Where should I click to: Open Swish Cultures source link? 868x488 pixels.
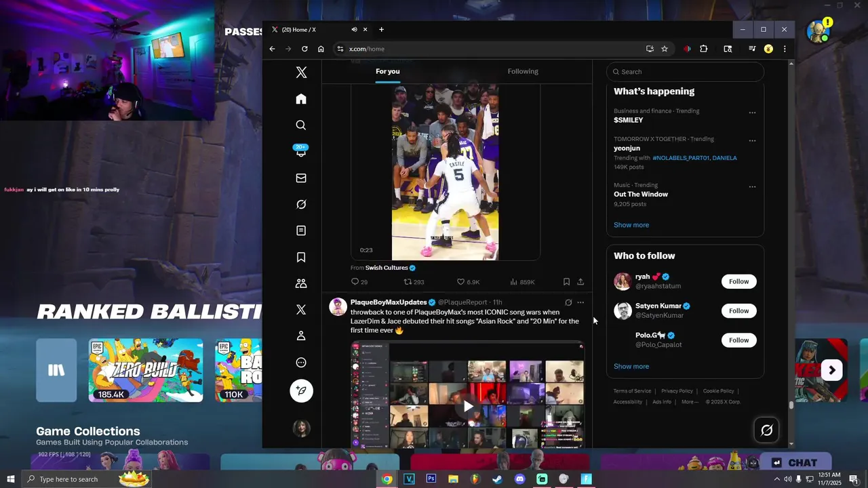coord(387,268)
